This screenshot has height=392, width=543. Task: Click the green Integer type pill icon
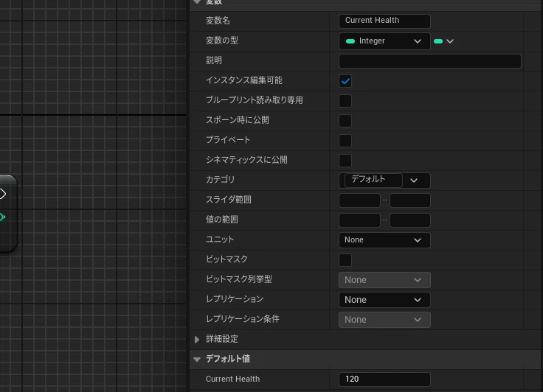[350, 41]
